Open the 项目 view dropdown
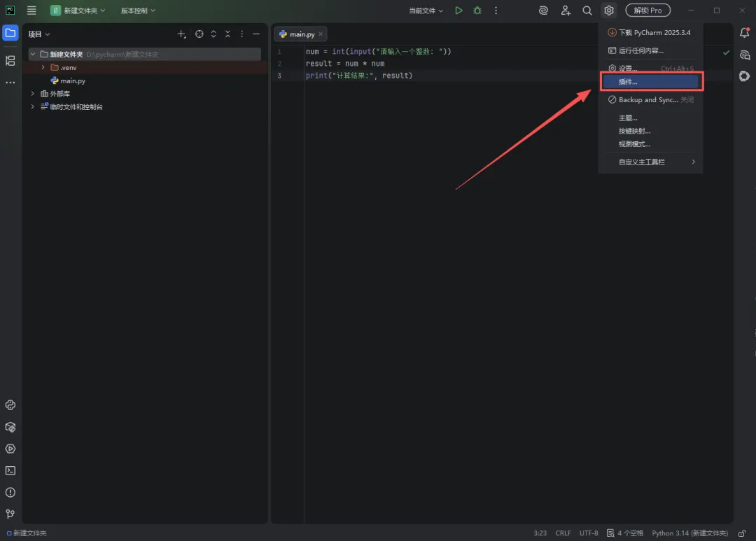This screenshot has height=541, width=756. point(39,34)
